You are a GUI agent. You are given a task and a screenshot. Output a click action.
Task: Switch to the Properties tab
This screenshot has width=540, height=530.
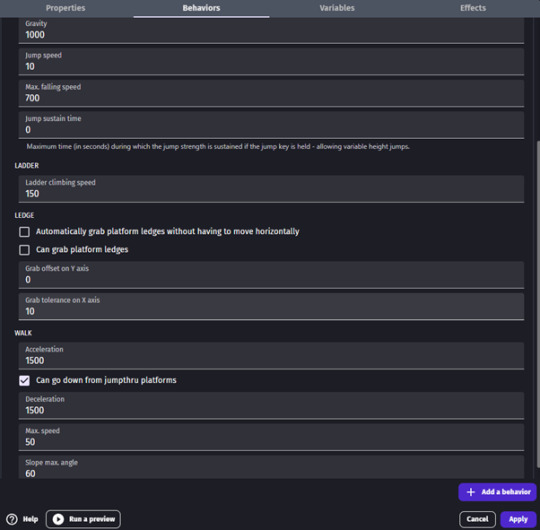(x=65, y=8)
